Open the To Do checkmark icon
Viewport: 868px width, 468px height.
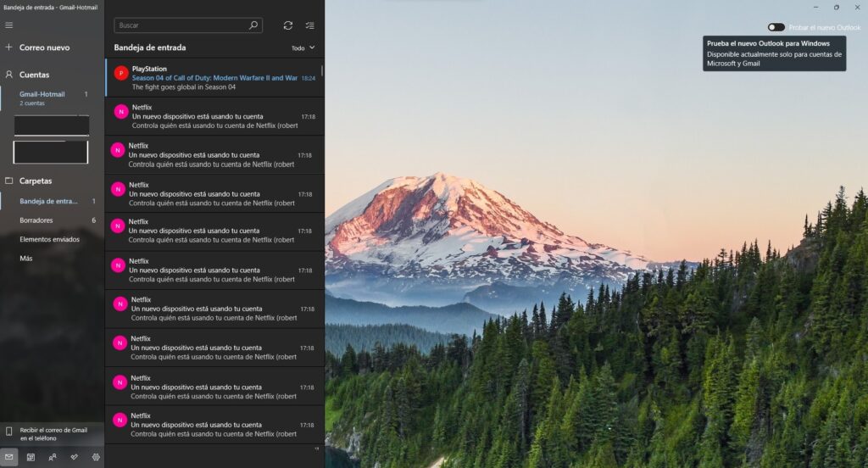click(x=74, y=457)
